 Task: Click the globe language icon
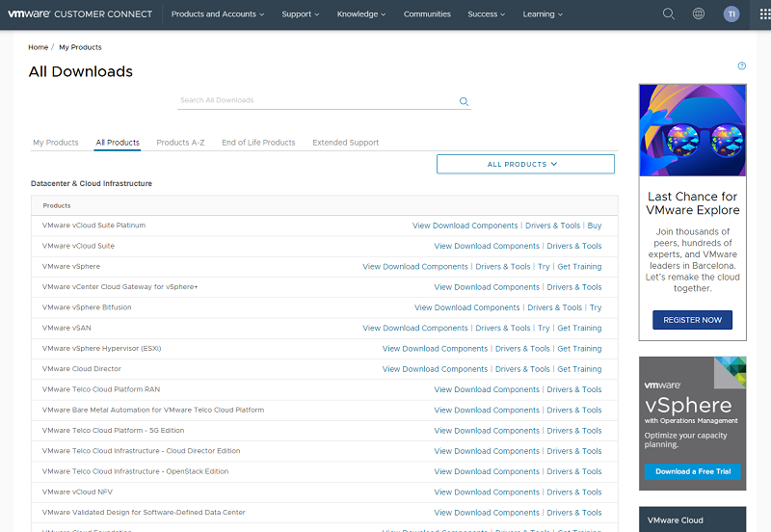pyautogui.click(x=698, y=13)
